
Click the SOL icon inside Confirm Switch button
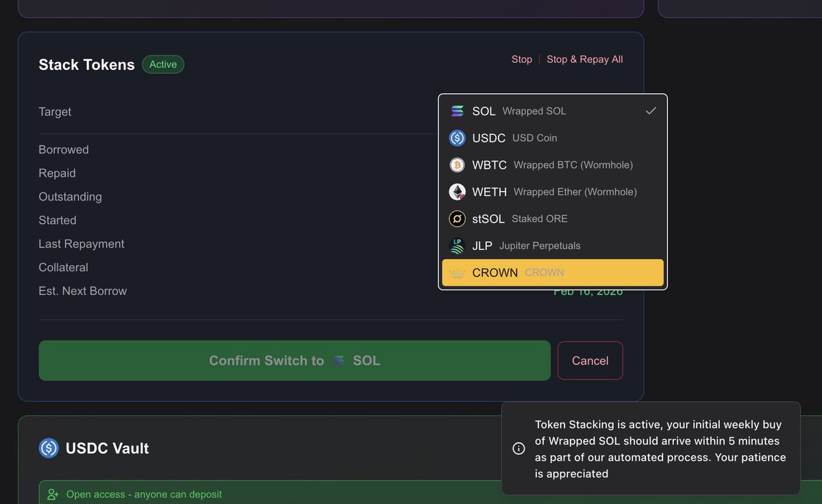(x=339, y=361)
